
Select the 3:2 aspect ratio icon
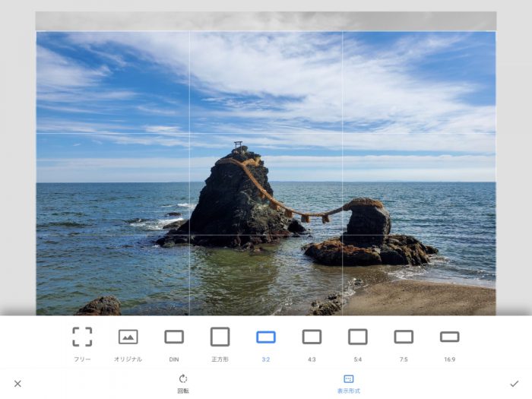266,337
